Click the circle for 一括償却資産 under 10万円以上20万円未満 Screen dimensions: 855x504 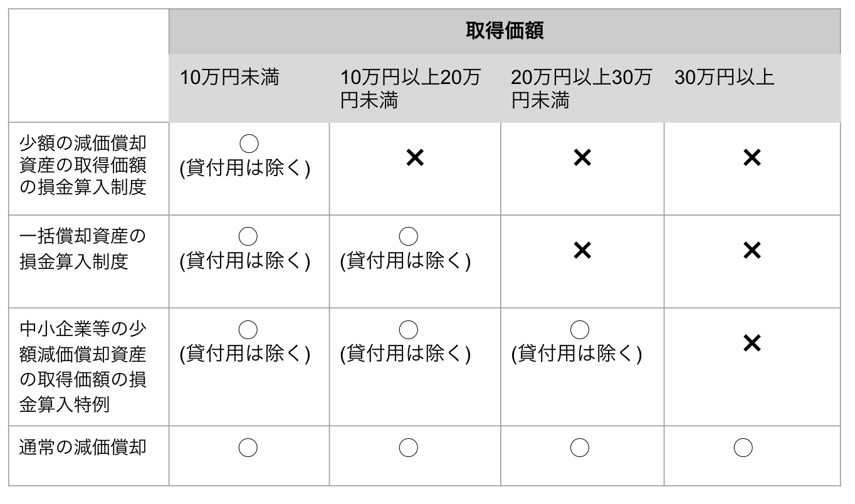(409, 236)
